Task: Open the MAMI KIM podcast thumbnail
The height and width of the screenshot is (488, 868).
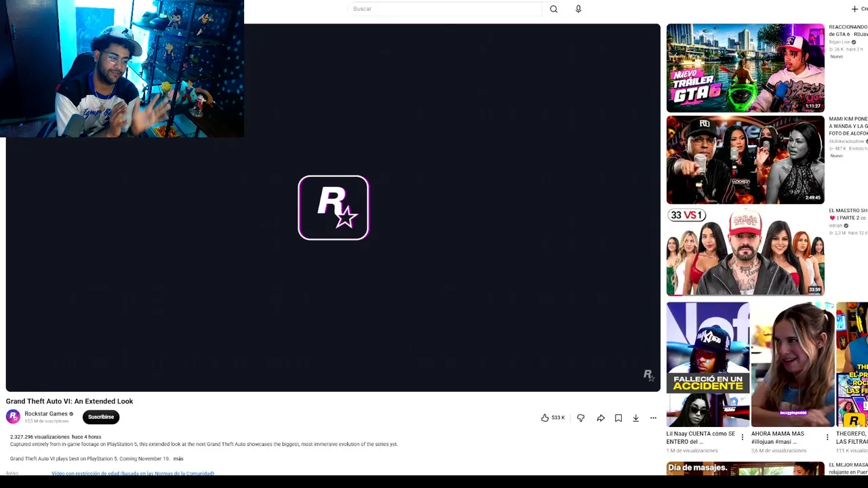Action: tap(745, 160)
